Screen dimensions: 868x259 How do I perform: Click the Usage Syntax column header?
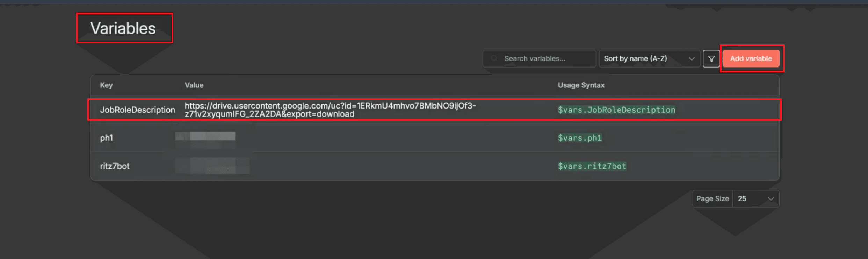tap(581, 85)
